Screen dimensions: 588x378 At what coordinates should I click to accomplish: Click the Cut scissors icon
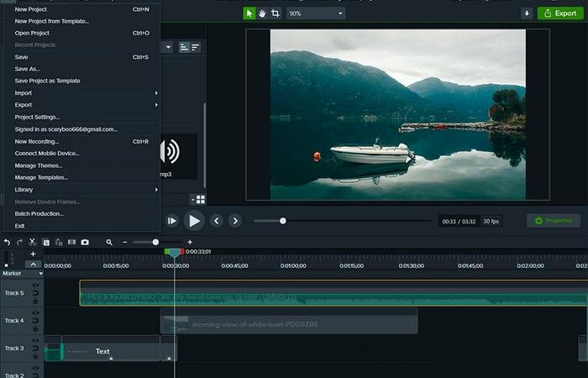[33, 242]
